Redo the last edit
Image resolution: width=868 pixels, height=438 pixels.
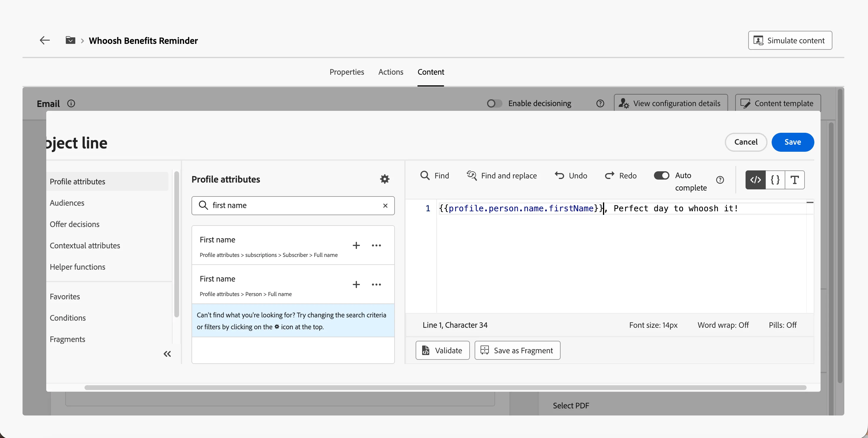pos(621,175)
